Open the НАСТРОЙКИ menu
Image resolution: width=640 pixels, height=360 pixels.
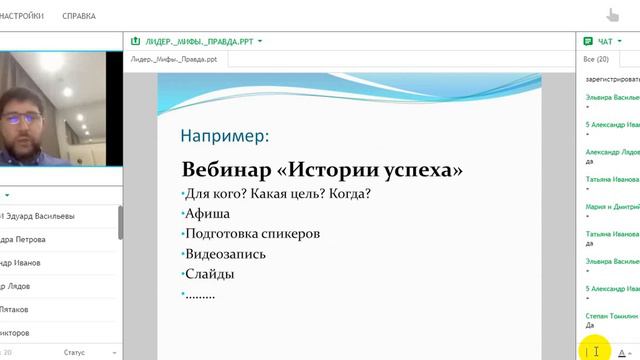pos(22,16)
